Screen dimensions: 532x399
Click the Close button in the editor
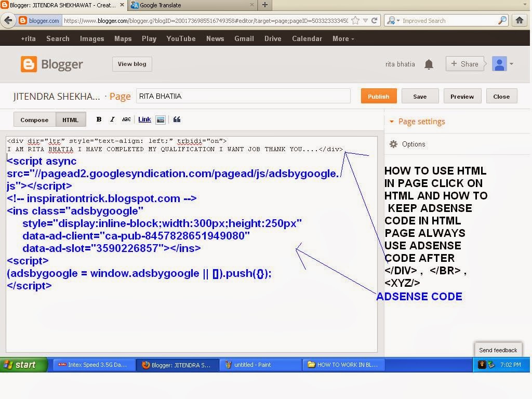click(x=501, y=96)
